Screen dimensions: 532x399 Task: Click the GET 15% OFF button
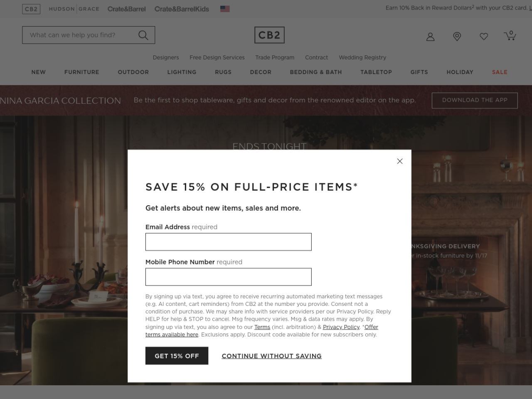point(177,356)
